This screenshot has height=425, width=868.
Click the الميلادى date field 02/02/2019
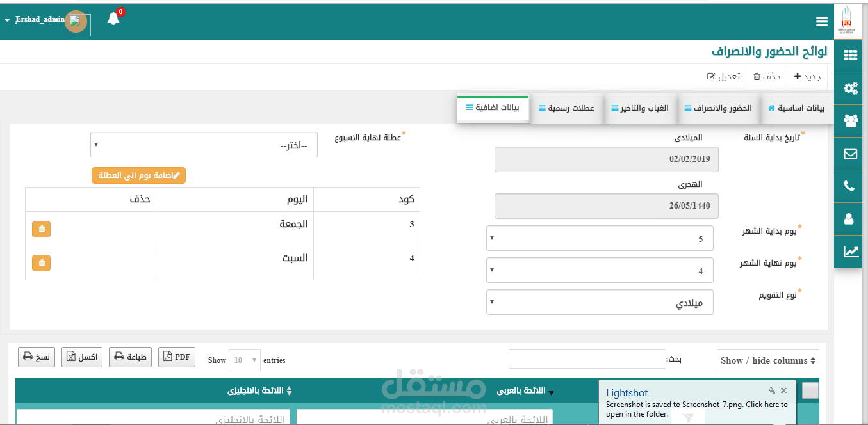tap(607, 159)
